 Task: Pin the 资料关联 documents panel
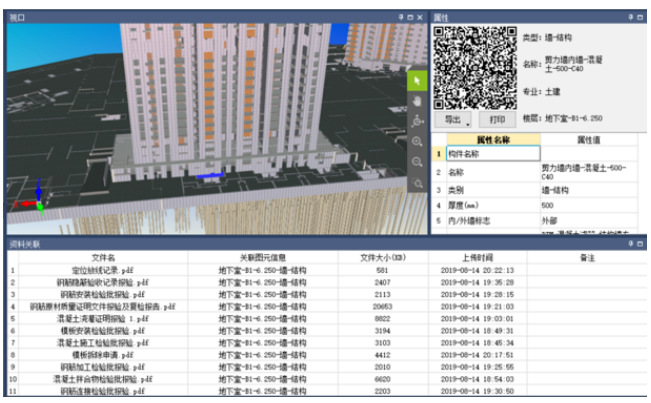pyautogui.click(x=631, y=244)
